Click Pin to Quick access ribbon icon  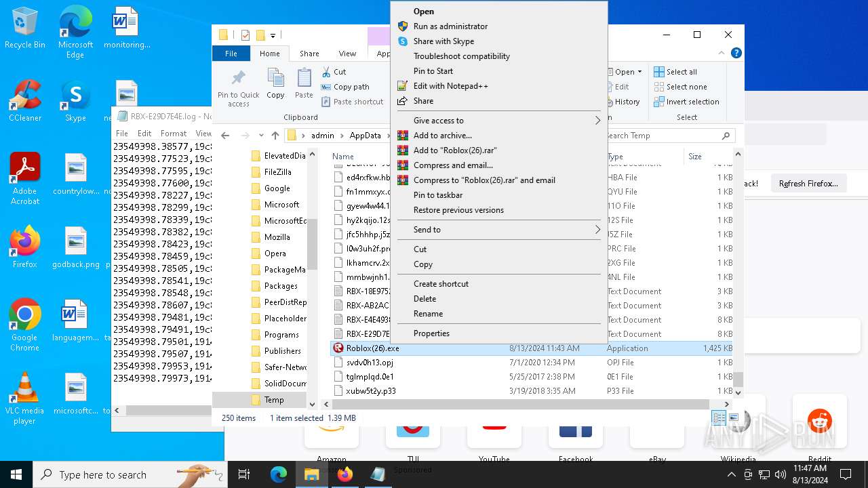point(238,88)
